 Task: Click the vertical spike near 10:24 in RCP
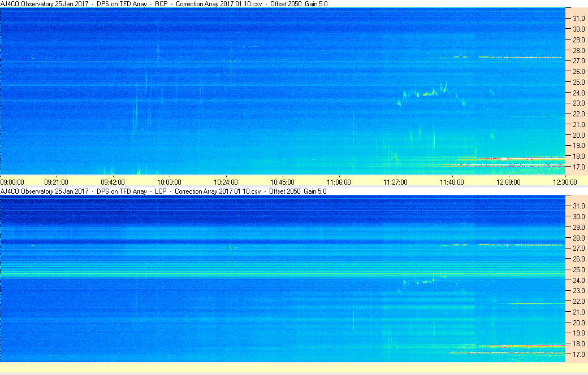point(231,62)
